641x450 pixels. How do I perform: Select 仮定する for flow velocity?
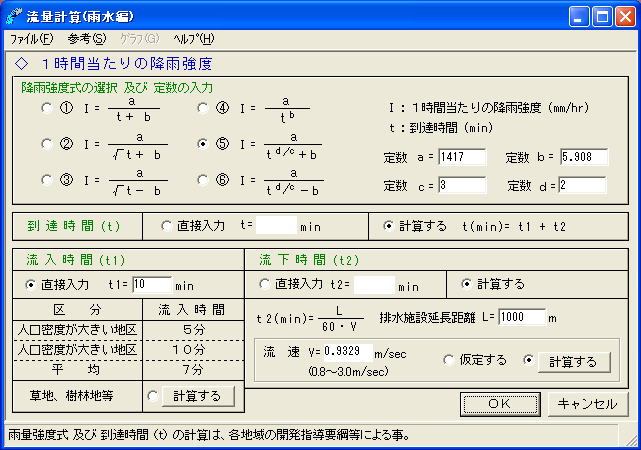448,361
